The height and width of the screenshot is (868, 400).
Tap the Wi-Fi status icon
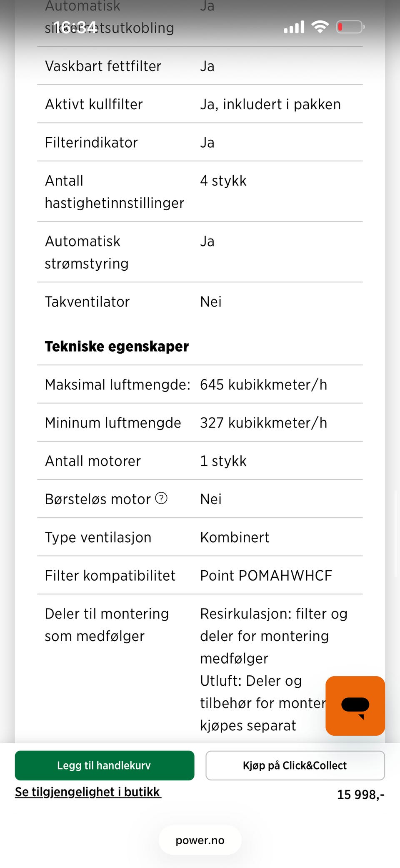click(320, 27)
